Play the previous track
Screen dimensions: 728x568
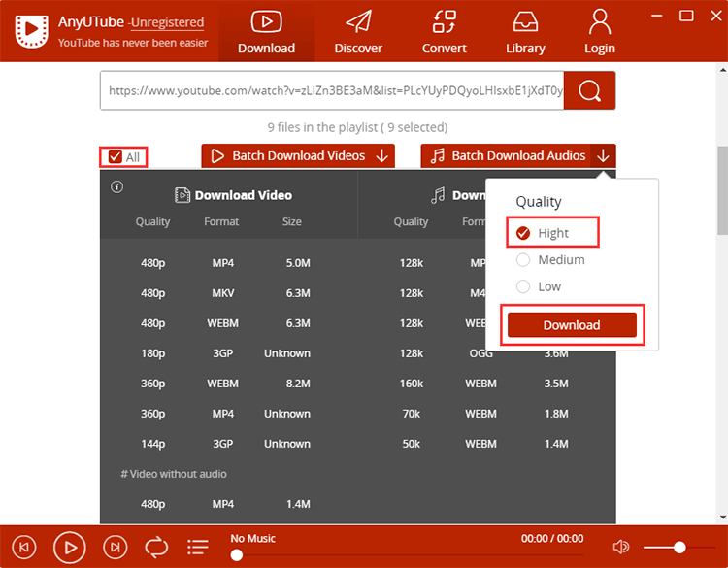tap(23, 547)
